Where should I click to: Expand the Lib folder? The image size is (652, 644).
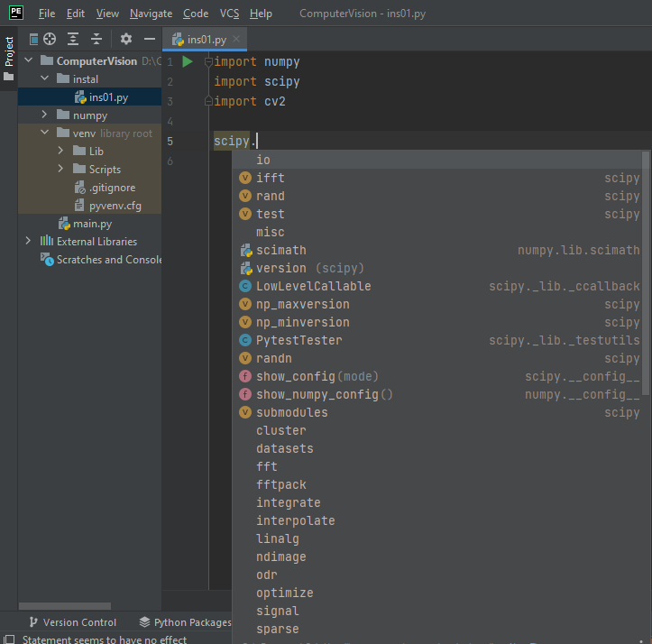coord(60,151)
